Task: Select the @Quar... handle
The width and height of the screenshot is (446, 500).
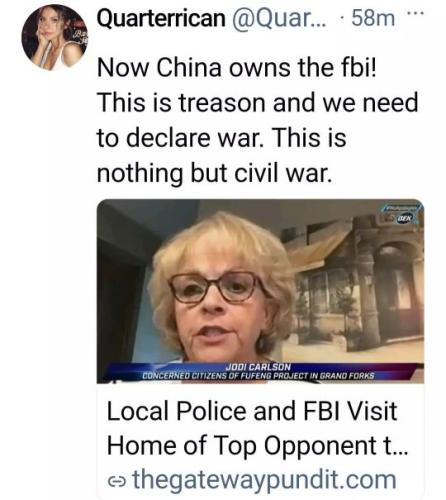Action: pos(279,18)
